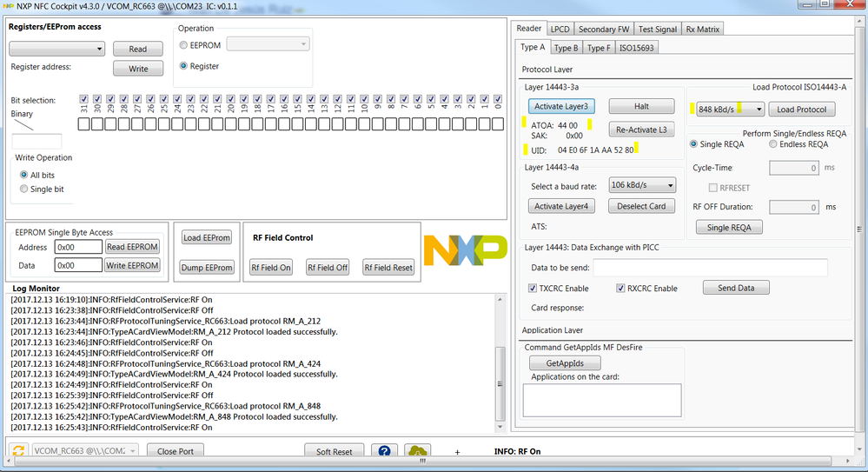Click the Load EEProm button
The height and width of the screenshot is (472, 868).
[x=207, y=237]
